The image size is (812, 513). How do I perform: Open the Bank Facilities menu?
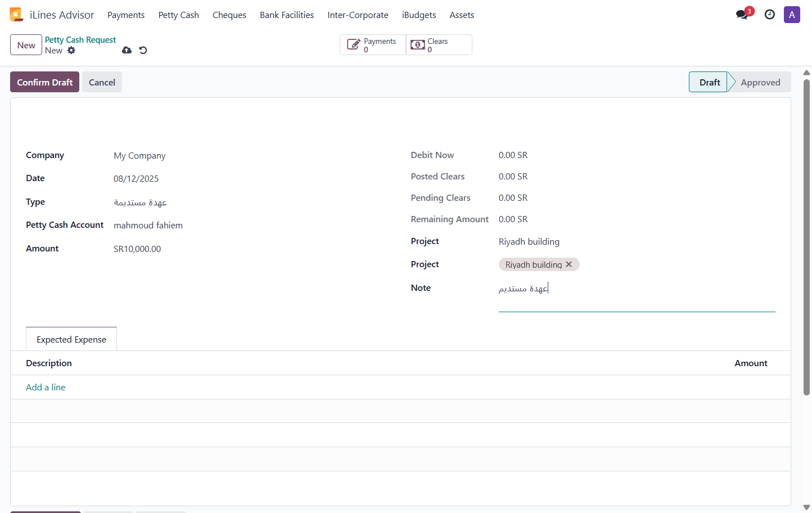[287, 15]
